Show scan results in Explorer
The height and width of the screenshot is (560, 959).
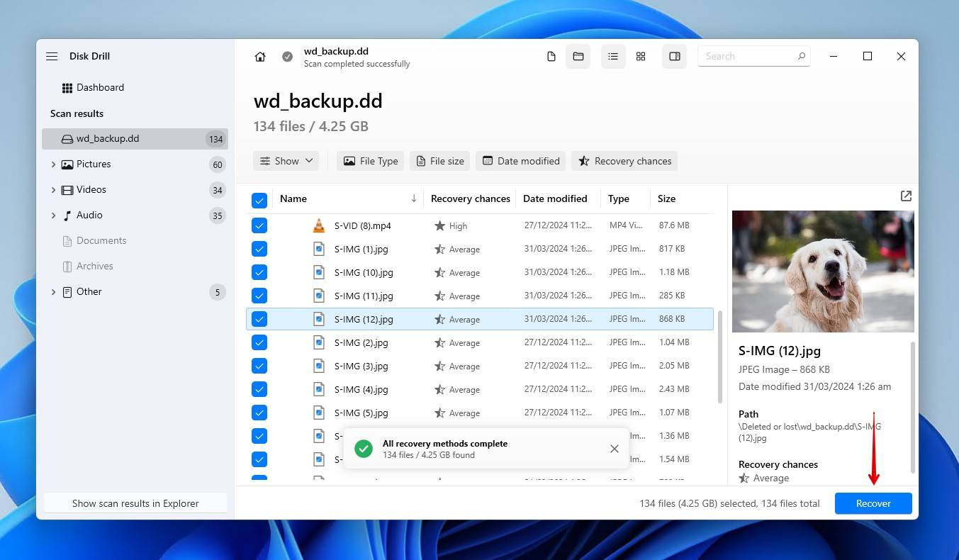coord(135,503)
